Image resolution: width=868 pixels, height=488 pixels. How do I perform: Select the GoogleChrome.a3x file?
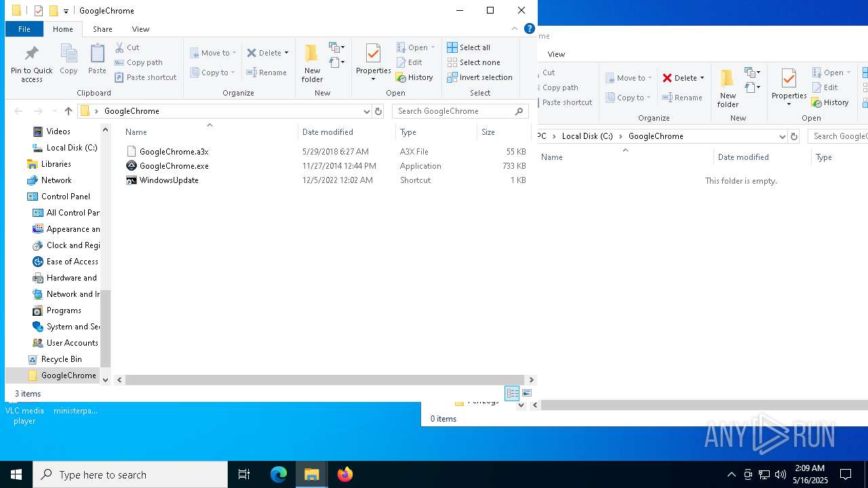pyautogui.click(x=174, y=152)
